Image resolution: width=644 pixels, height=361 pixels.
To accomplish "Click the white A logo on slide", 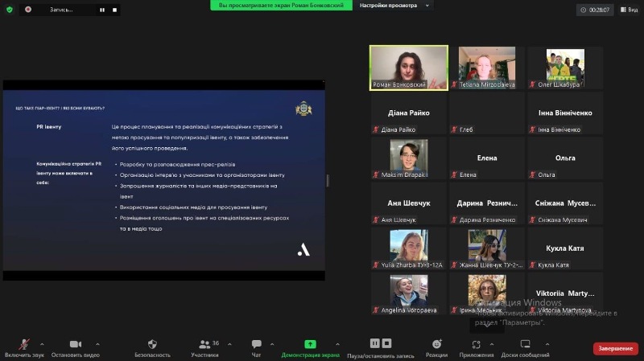I will (x=303, y=249).
